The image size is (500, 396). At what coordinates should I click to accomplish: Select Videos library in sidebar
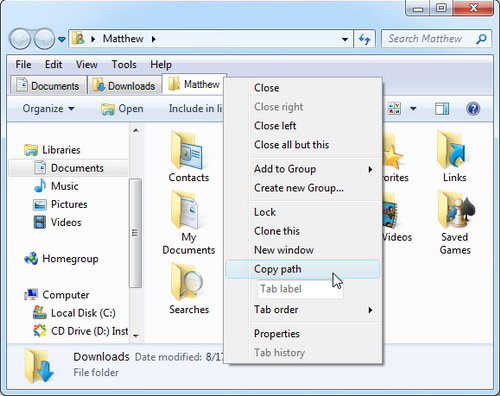pos(57,222)
